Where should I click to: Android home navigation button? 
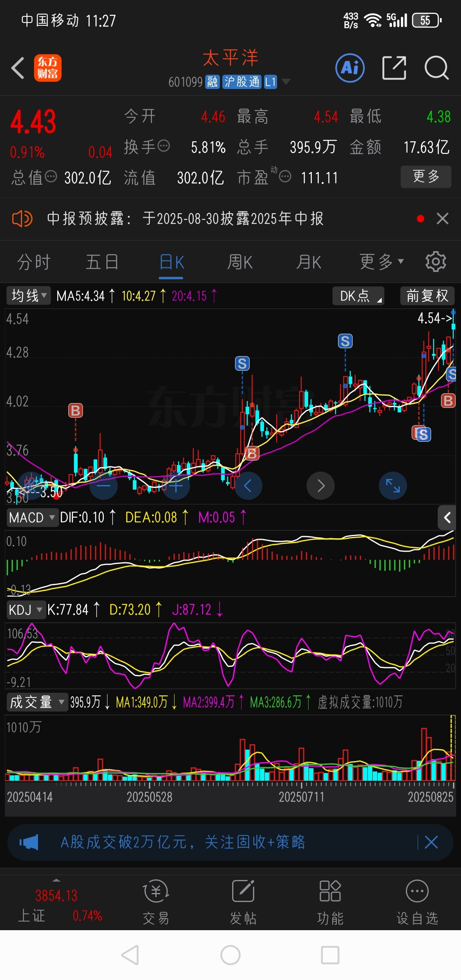pos(230,955)
